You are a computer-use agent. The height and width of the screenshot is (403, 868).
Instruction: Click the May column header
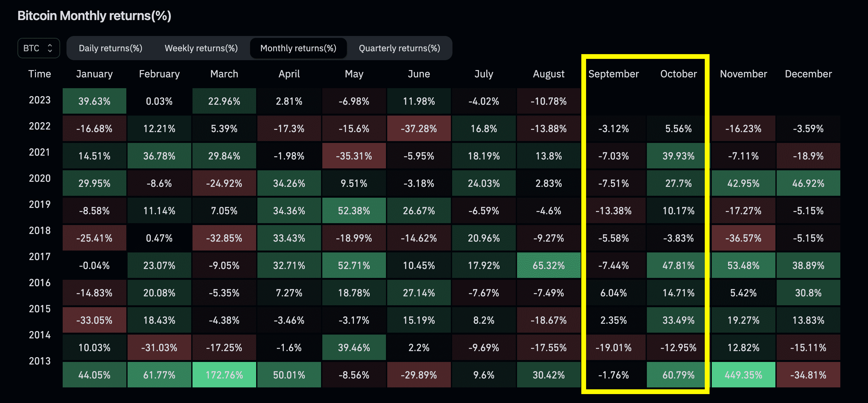pyautogui.click(x=354, y=74)
